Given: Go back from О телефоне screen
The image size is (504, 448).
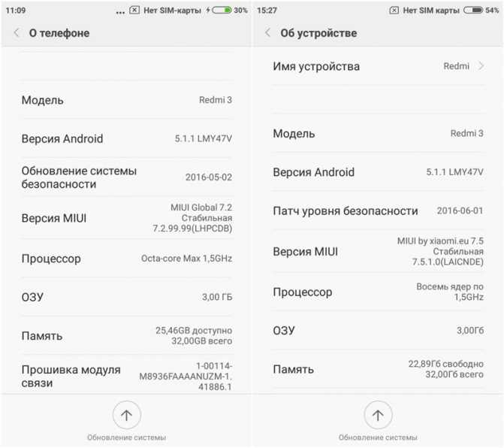Looking at the screenshot, I should [x=17, y=33].
